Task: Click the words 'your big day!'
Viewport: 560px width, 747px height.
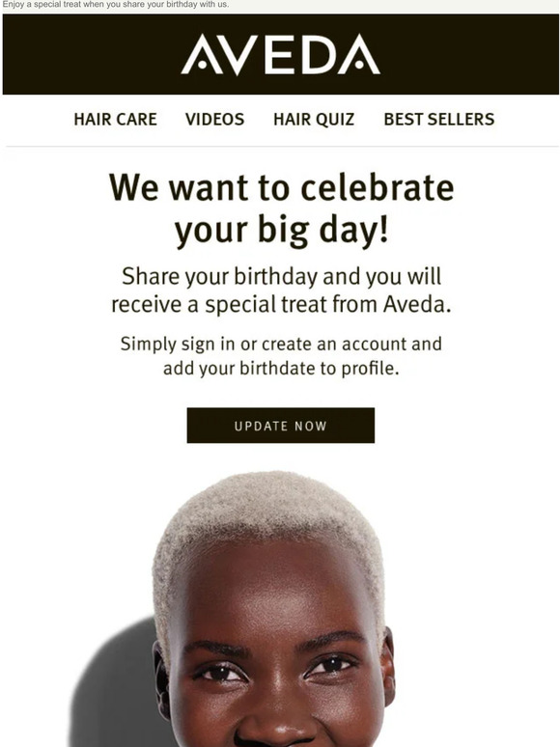Action: pyautogui.click(x=281, y=230)
